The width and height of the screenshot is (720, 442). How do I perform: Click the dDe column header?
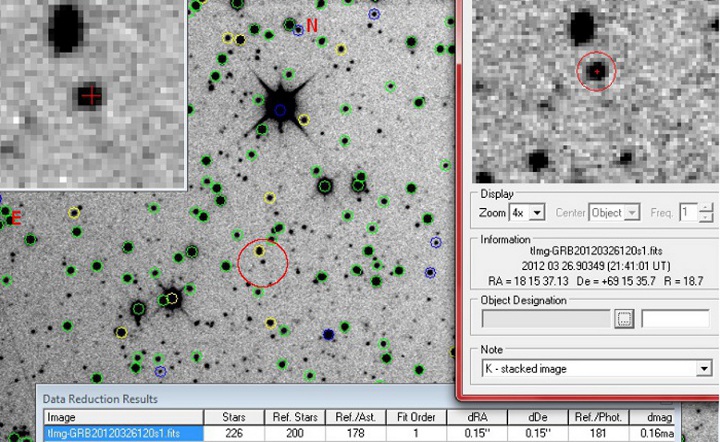pos(538,417)
